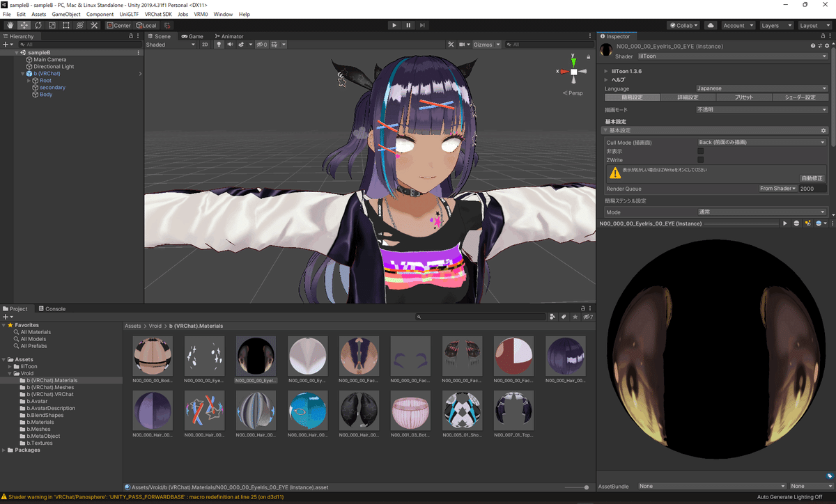Toggle scene effects icon
The image size is (836, 504).
pyautogui.click(x=242, y=45)
